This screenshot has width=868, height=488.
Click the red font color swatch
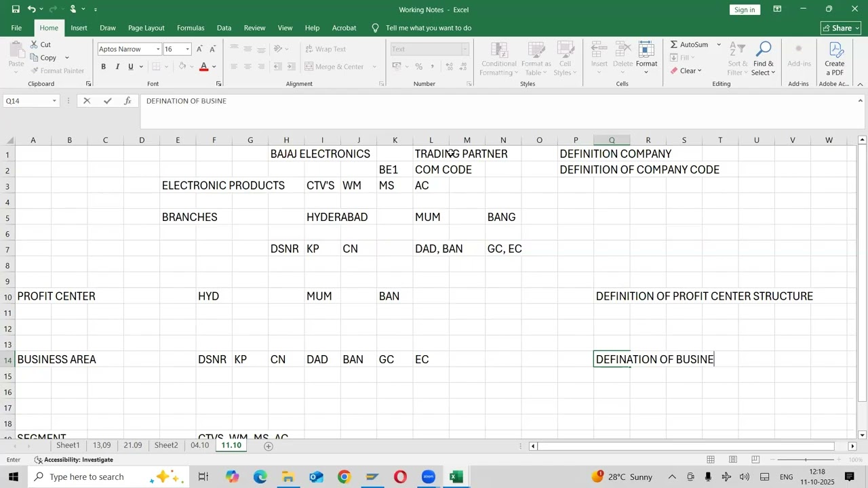(203, 66)
